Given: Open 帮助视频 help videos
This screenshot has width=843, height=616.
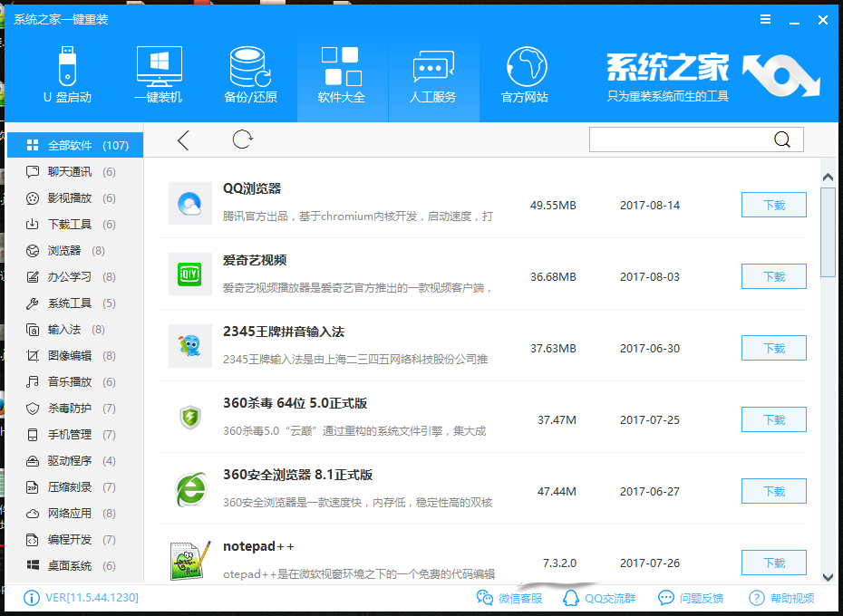Looking at the screenshot, I should click(x=780, y=598).
